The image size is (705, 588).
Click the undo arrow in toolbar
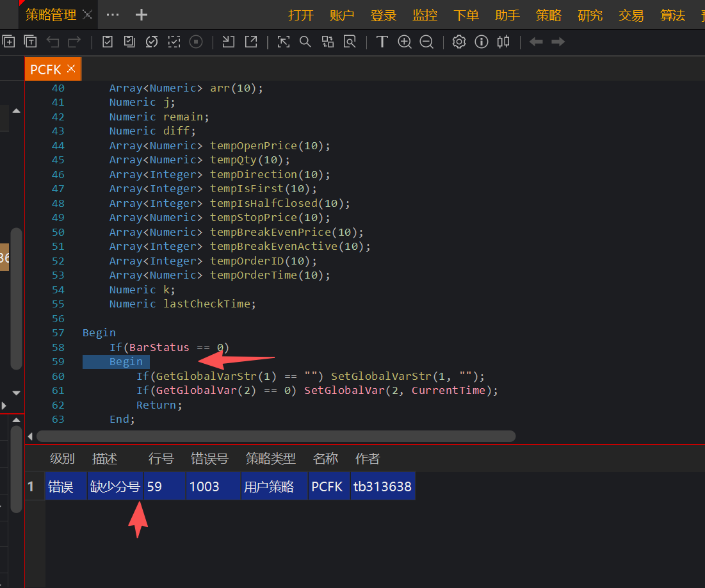point(53,42)
